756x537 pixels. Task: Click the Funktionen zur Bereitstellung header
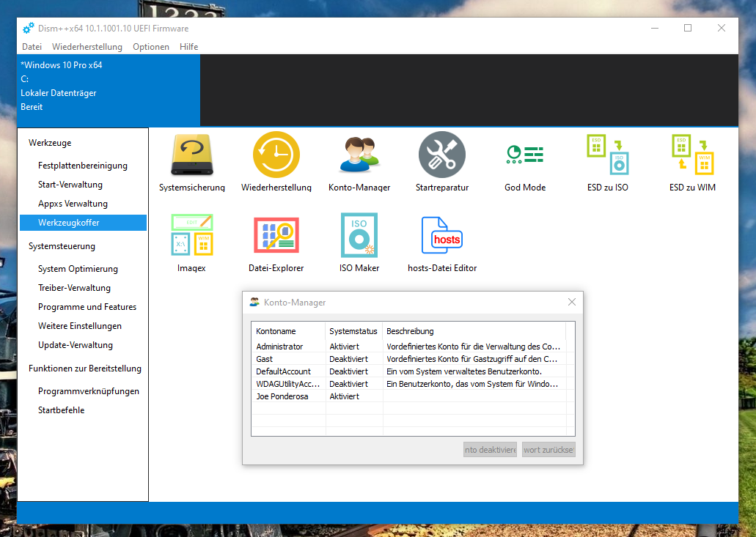click(85, 369)
